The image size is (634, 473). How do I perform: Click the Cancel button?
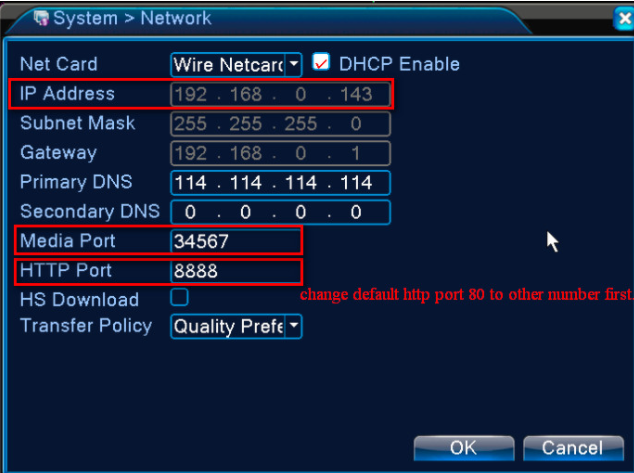coord(573,448)
